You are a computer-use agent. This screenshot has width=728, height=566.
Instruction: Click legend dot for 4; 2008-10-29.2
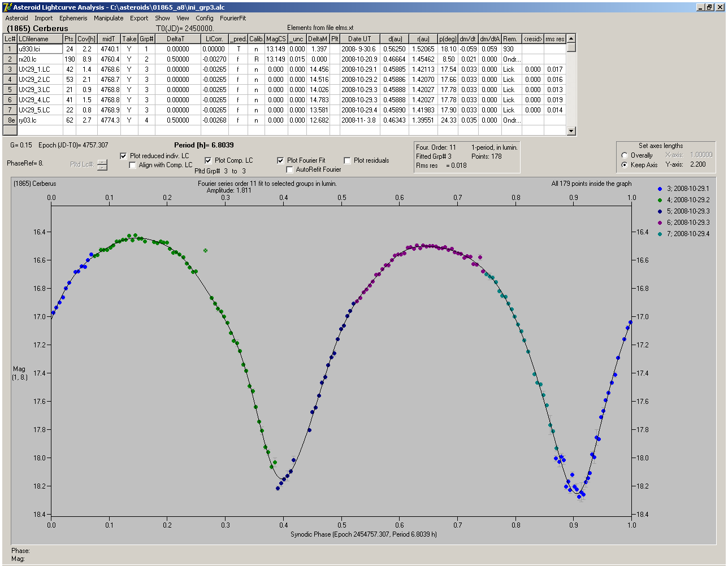(x=661, y=200)
